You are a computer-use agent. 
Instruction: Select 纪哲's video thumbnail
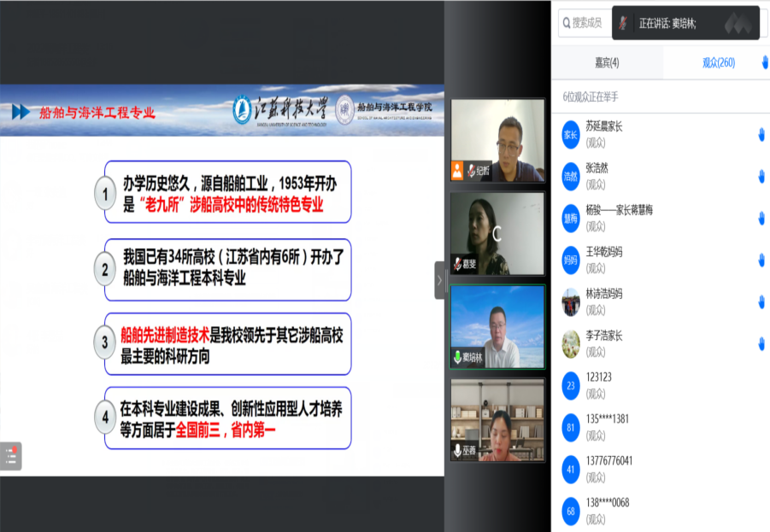point(497,140)
